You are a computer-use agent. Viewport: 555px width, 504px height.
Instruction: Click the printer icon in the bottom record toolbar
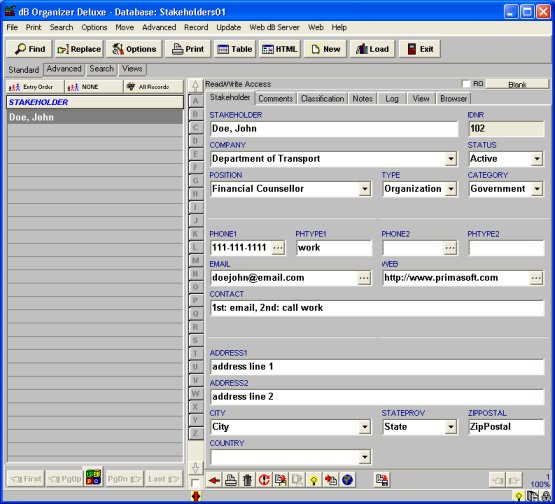point(231,480)
